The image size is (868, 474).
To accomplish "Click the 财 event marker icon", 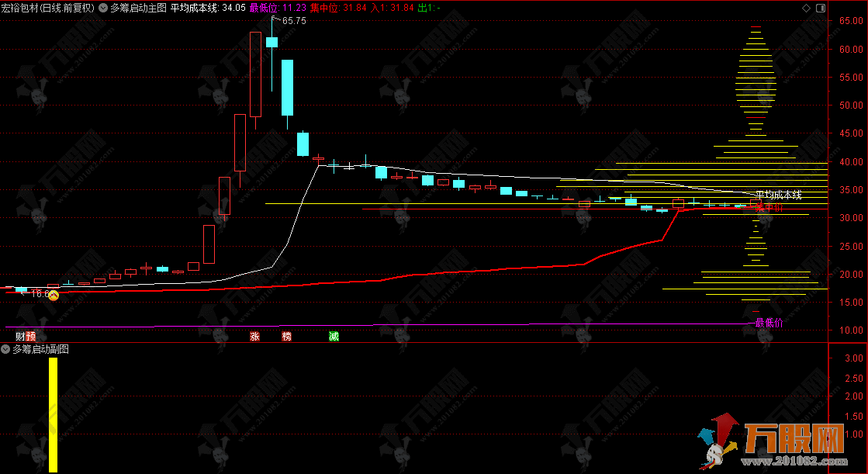I will coord(20,337).
